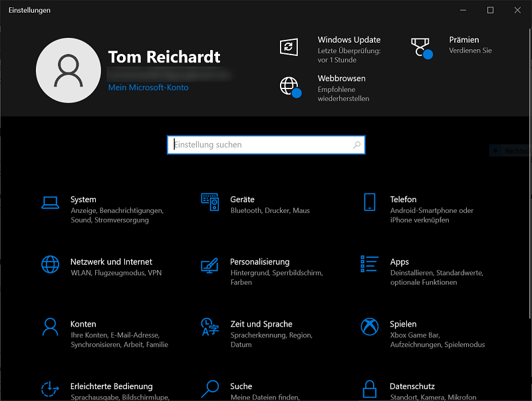532x401 pixels.
Task: Open Netzwerk und Internet title
Action: [111, 262]
